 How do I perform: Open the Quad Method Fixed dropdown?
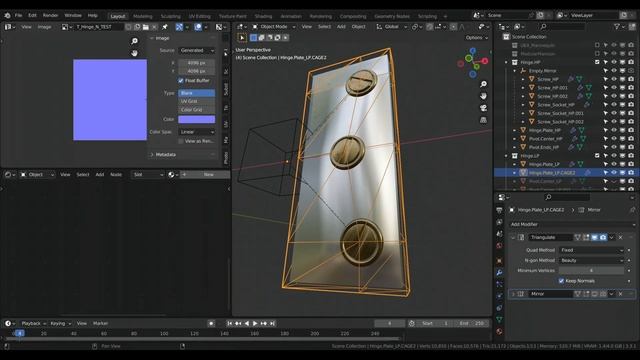tap(592, 250)
